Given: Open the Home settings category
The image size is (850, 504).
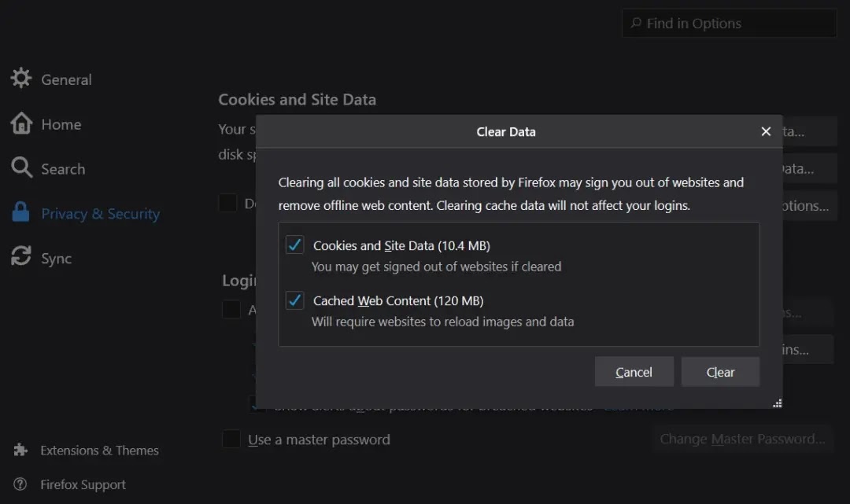Looking at the screenshot, I should (x=61, y=124).
